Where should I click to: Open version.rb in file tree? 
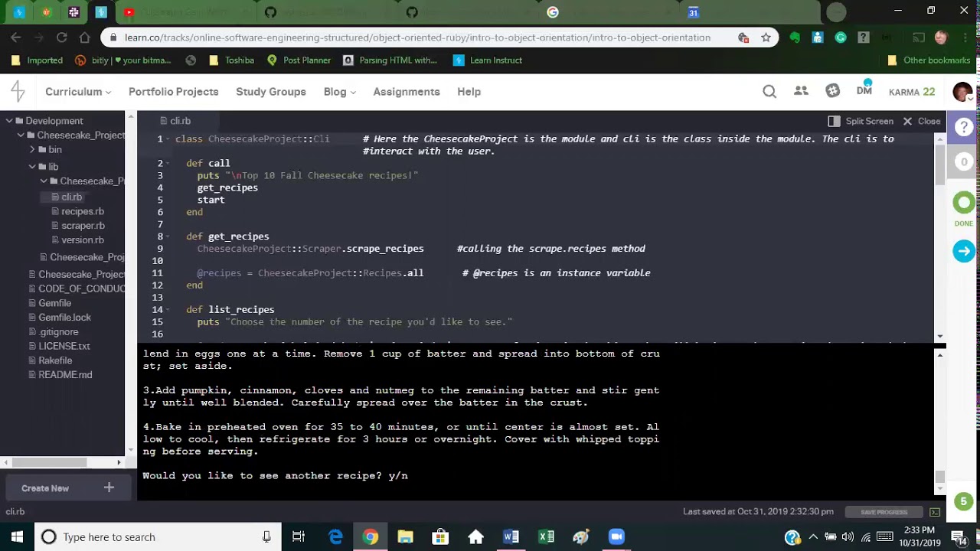pos(83,240)
